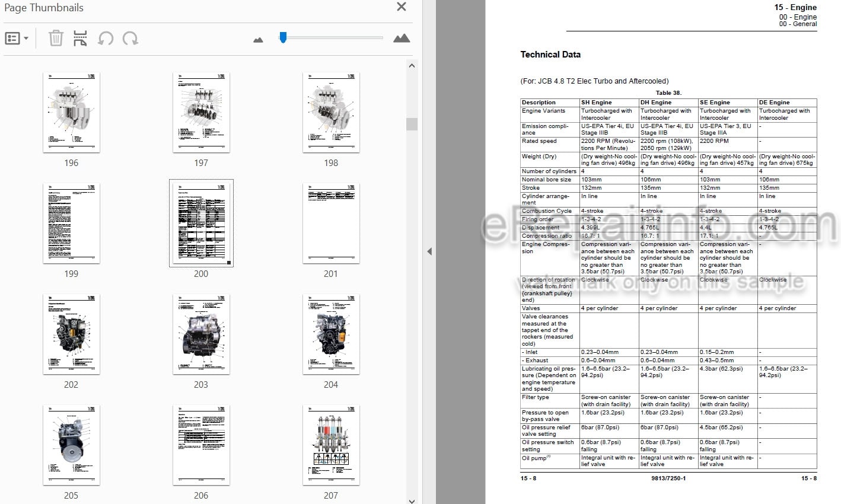Select page 200 thumbnail
The width and height of the screenshot is (841, 504).
201,224
